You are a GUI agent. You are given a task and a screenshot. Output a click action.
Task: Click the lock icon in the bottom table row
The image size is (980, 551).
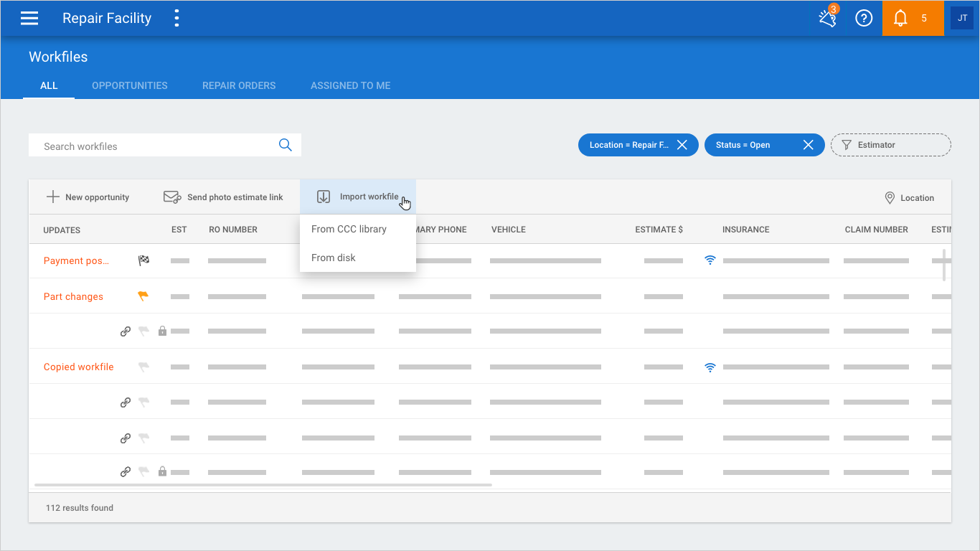[162, 471]
